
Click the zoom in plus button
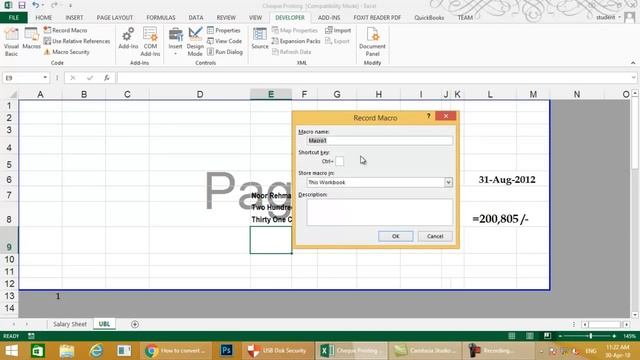tap(614, 336)
